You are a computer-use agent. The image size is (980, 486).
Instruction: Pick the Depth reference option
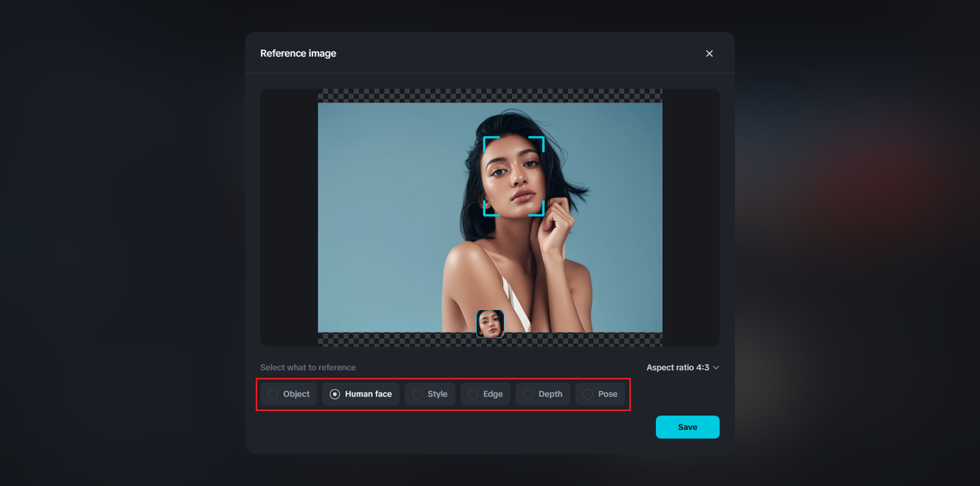point(543,394)
